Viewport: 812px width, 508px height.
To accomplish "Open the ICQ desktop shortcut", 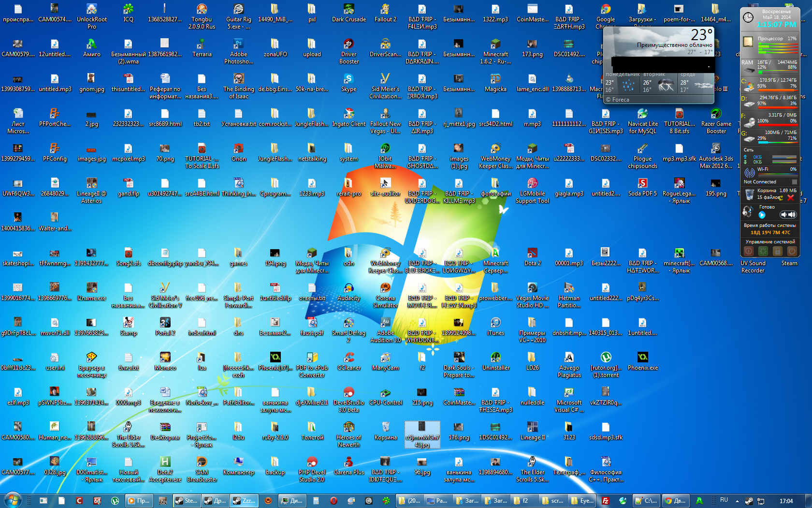I will (x=128, y=13).
